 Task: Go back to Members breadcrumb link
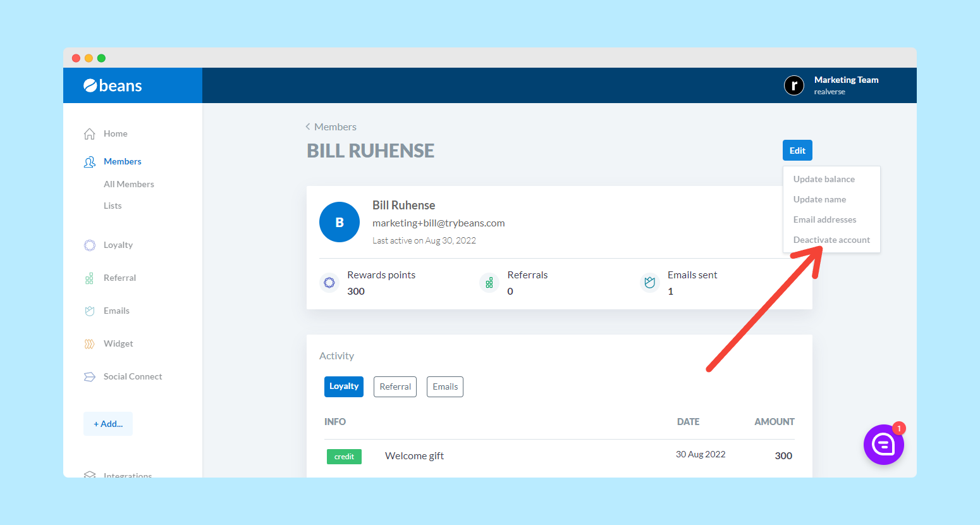tap(334, 127)
